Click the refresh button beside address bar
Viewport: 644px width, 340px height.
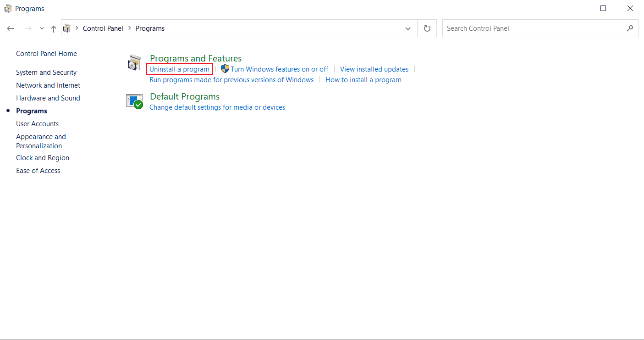pos(427,28)
